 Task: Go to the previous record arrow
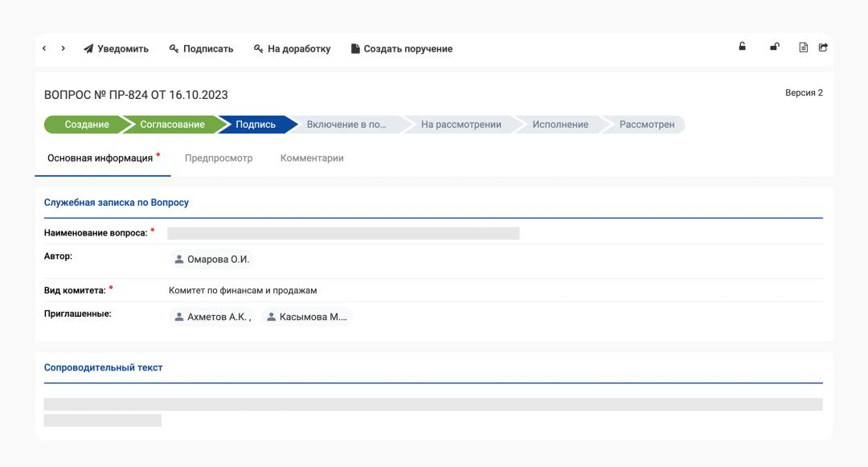[x=45, y=49]
